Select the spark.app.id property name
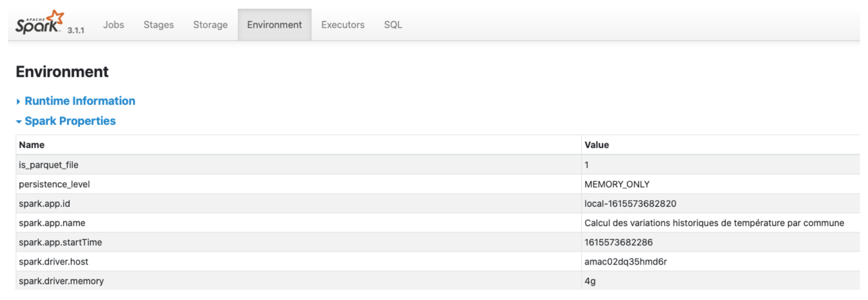The width and height of the screenshot is (868, 300). (x=45, y=204)
